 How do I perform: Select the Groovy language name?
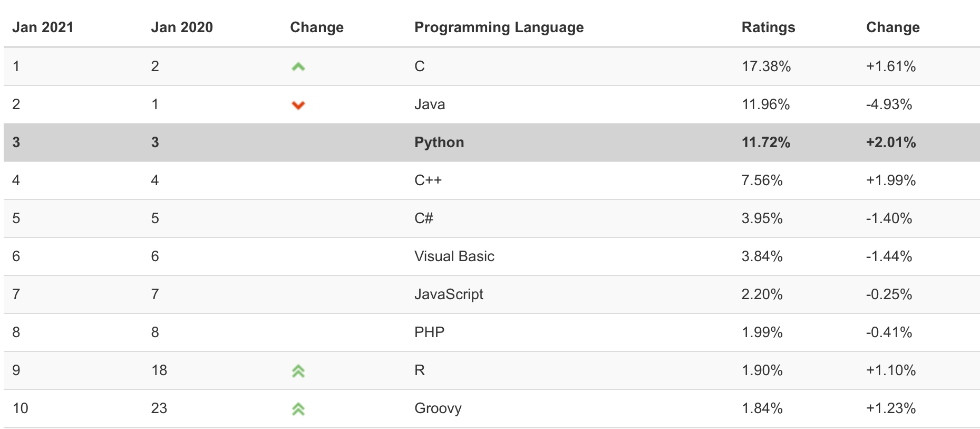pyautogui.click(x=438, y=408)
